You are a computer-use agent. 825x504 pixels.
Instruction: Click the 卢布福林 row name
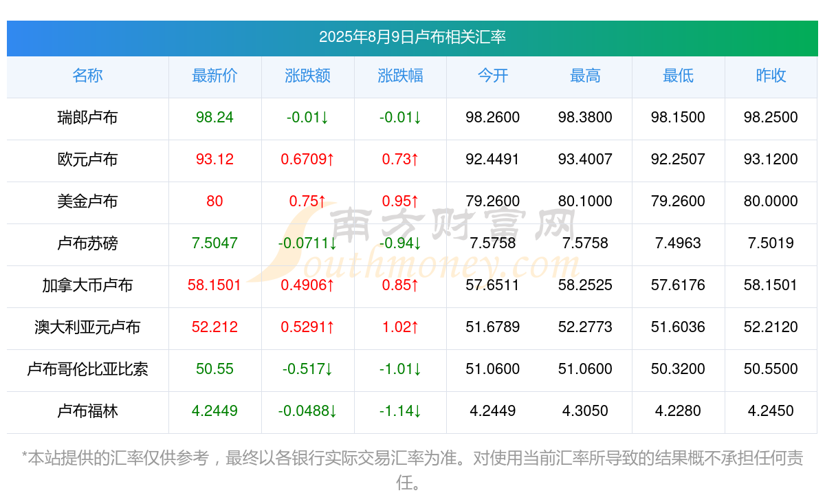[x=87, y=411]
